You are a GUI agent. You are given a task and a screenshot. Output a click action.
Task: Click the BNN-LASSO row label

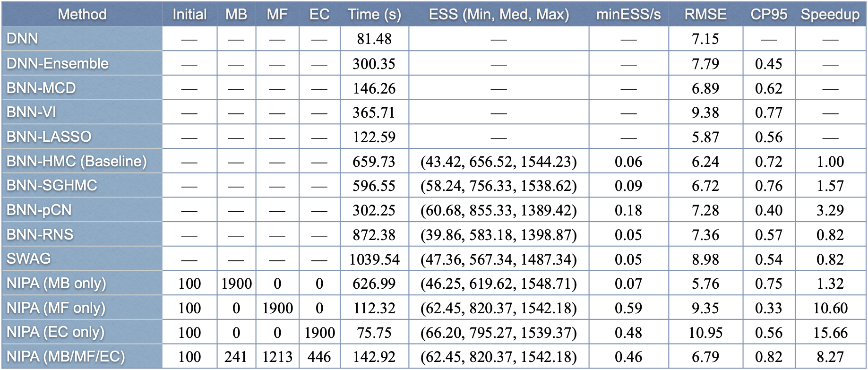(49, 137)
